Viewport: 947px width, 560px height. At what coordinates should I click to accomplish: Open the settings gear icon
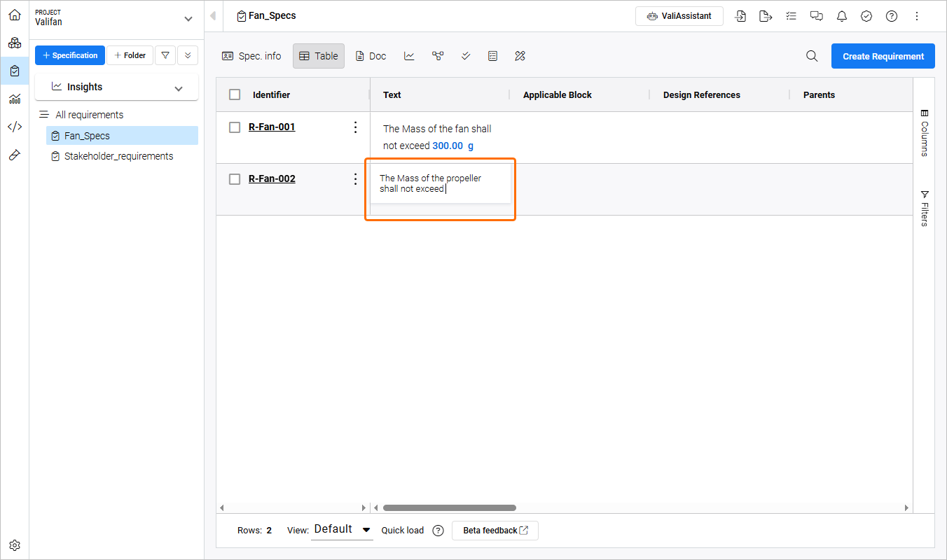[x=15, y=545]
